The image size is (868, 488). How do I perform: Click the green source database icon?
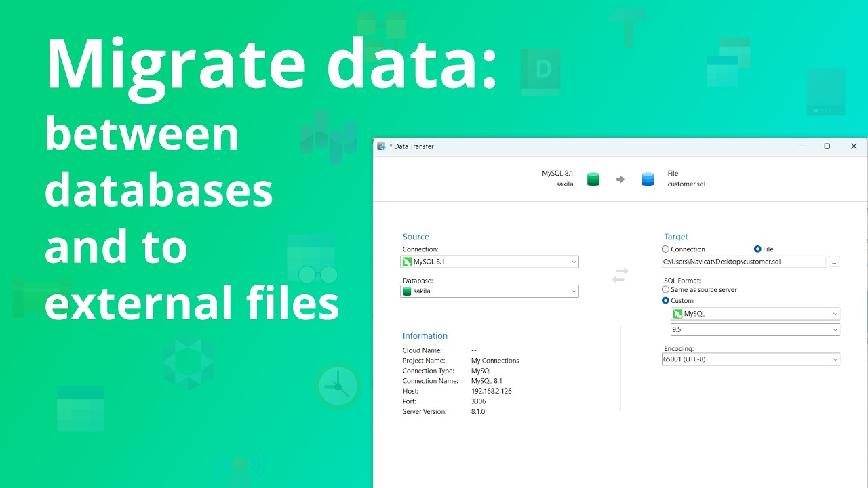pyautogui.click(x=593, y=179)
